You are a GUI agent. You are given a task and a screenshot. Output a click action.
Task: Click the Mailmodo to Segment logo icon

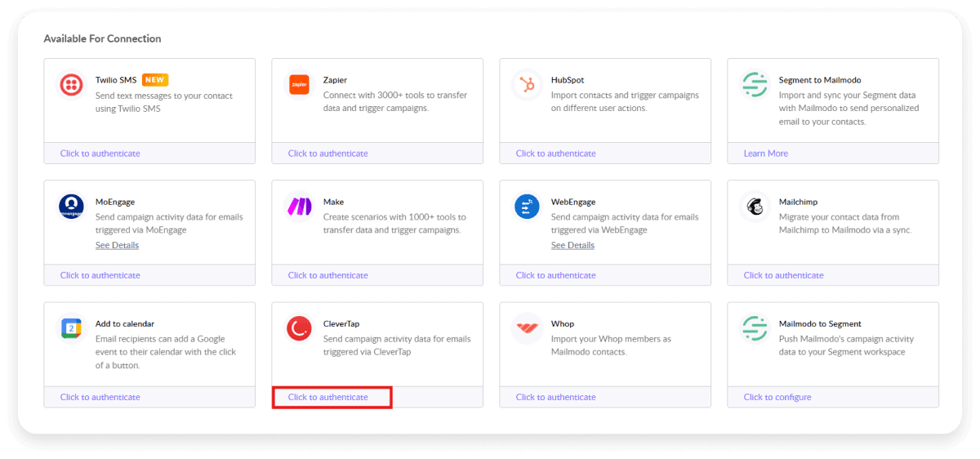(755, 328)
